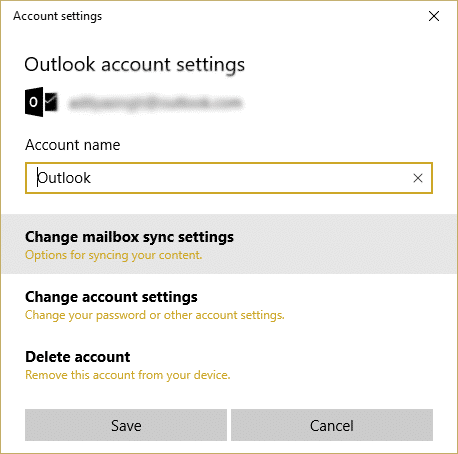Click 'Change your password or other account settings.'
This screenshot has height=454, width=458.
pyautogui.click(x=155, y=315)
